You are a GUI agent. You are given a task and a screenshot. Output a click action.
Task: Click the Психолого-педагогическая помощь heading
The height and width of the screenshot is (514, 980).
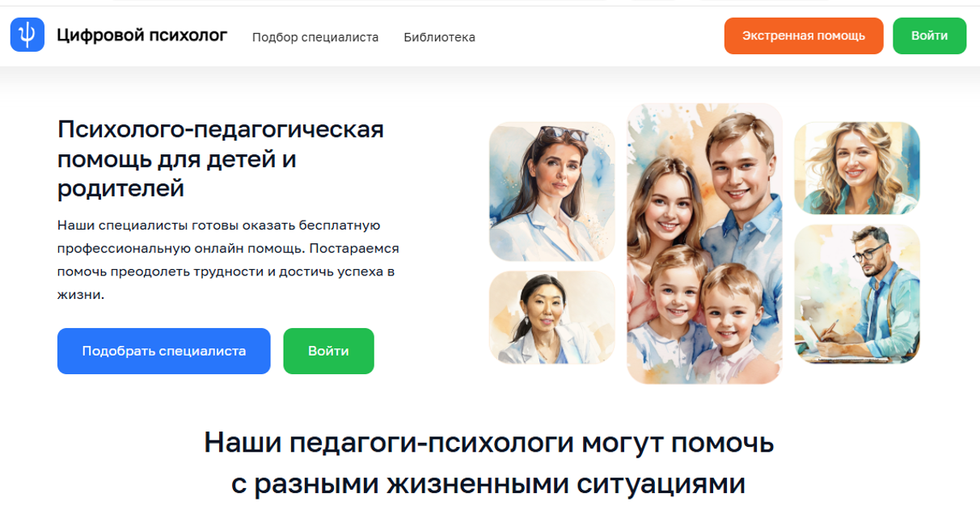click(x=221, y=158)
